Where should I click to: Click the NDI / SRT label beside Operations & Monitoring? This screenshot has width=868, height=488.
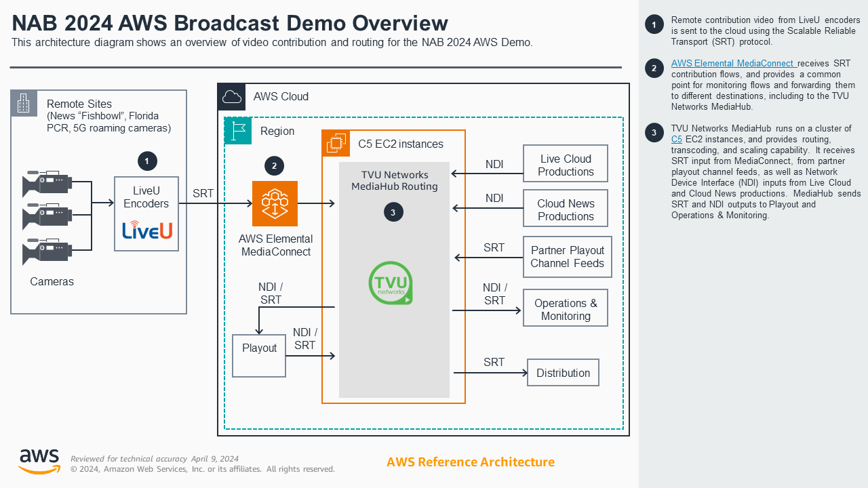click(x=495, y=294)
